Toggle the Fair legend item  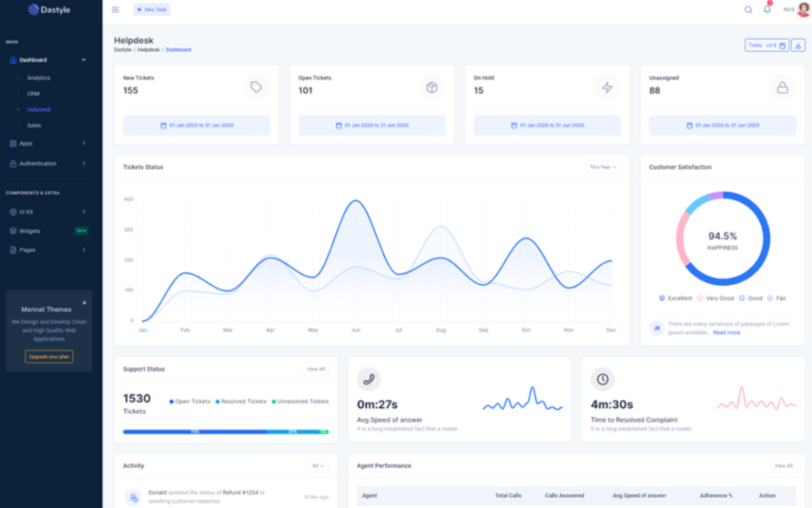tap(777, 298)
